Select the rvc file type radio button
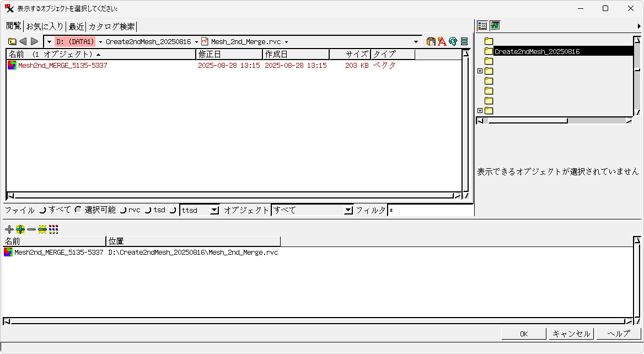 point(123,210)
